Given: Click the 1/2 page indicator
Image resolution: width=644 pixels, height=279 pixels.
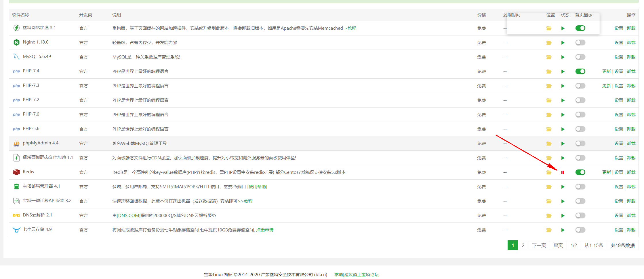Looking at the screenshot, I should click(573, 245).
